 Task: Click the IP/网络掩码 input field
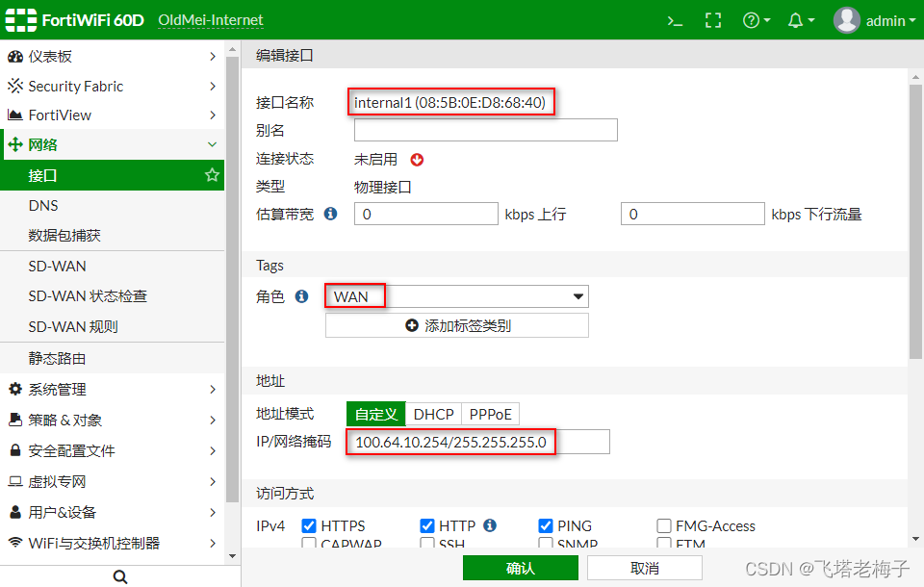[x=478, y=442]
